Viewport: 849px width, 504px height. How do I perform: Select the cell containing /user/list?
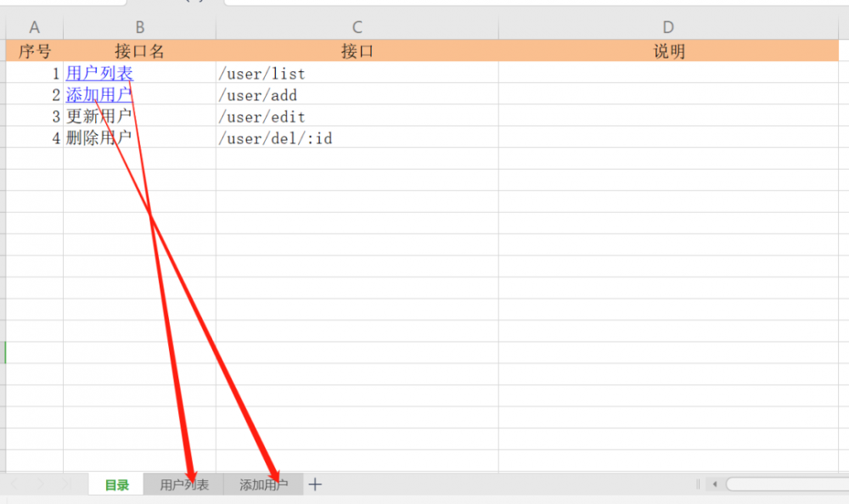(x=261, y=74)
